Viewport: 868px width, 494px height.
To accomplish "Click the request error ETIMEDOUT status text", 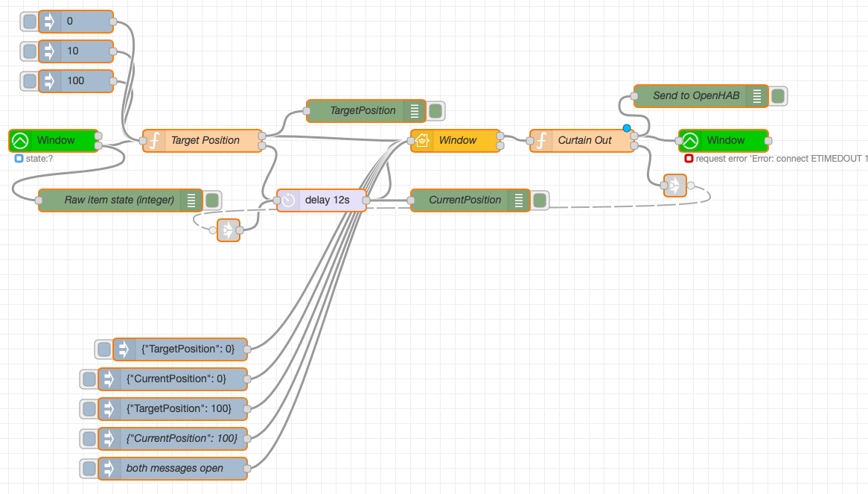I will pyautogui.click(x=782, y=159).
